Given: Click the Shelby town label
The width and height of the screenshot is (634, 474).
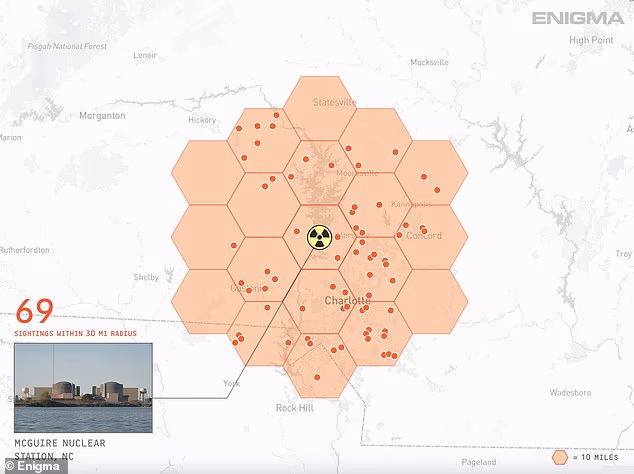Looking at the screenshot, I should pos(148,278).
